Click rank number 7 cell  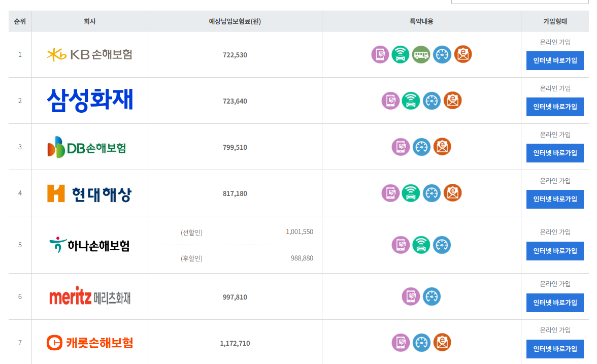click(x=20, y=343)
